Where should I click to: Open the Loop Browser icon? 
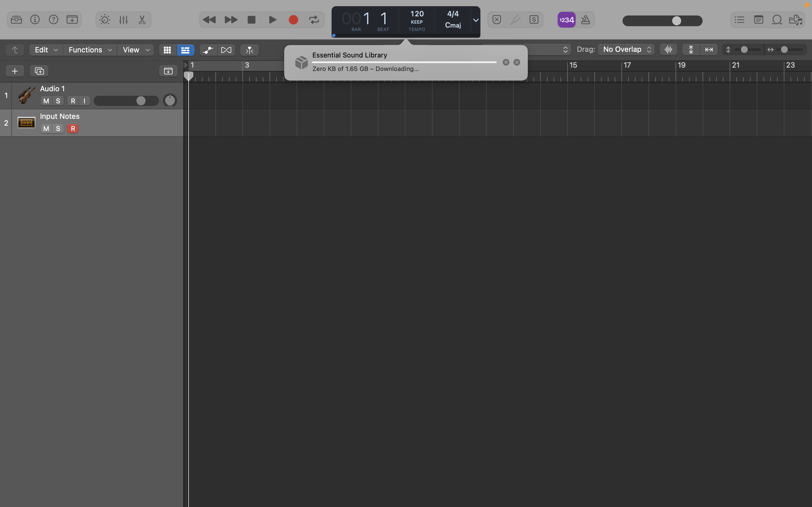point(776,20)
